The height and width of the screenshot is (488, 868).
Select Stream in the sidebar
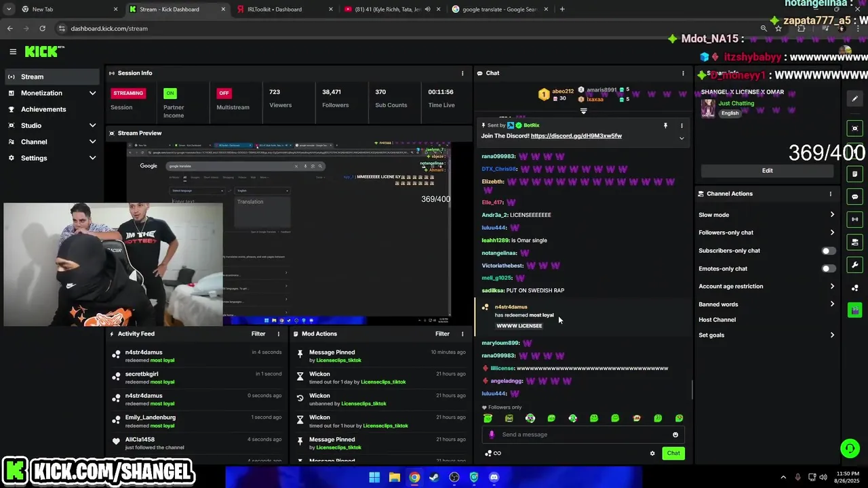pyautogui.click(x=52, y=77)
